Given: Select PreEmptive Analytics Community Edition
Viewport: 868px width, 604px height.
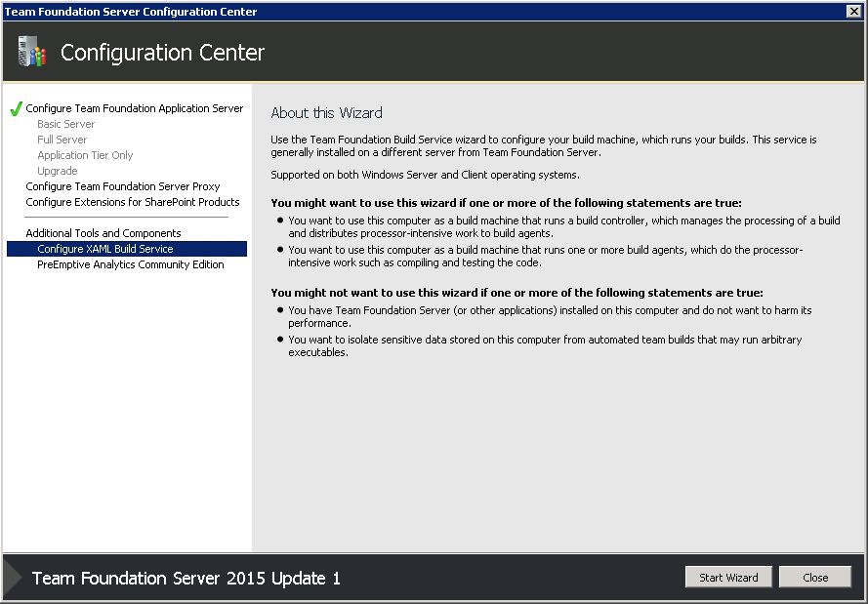Looking at the screenshot, I should 131,264.
